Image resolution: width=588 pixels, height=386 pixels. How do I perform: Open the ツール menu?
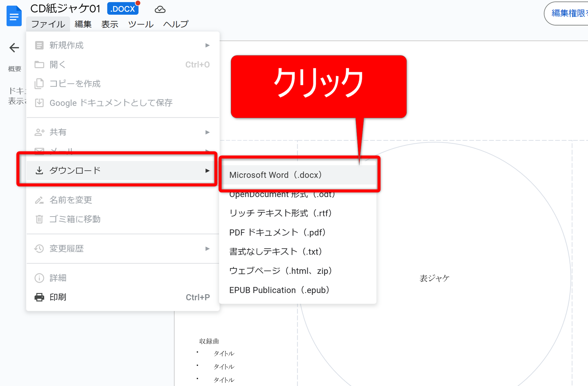tap(141, 24)
